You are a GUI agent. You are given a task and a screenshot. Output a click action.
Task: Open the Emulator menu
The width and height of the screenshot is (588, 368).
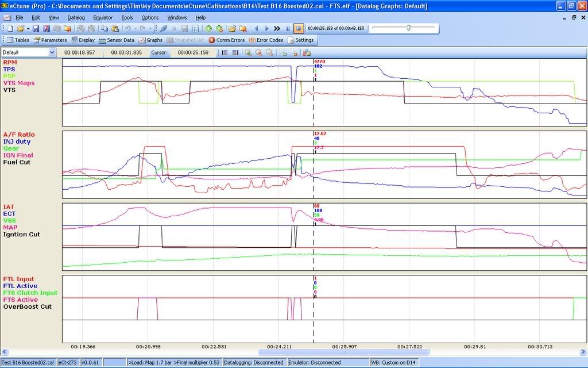tap(103, 18)
